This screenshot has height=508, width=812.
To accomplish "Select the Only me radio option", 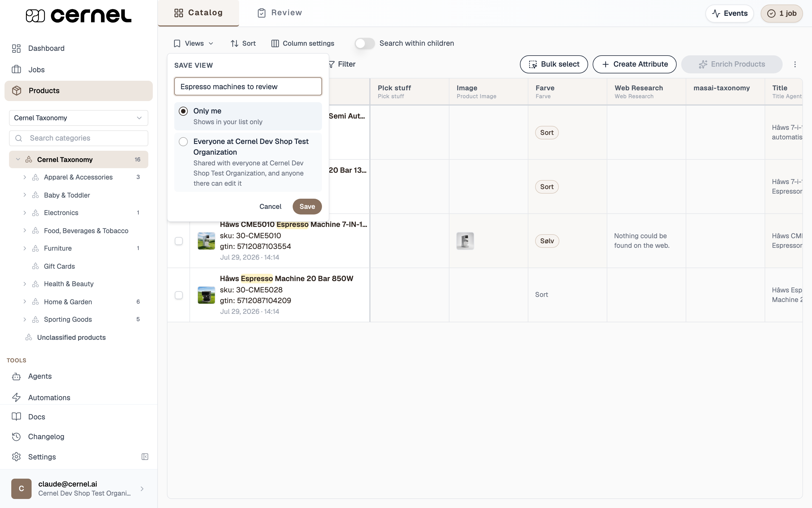I will (183, 111).
